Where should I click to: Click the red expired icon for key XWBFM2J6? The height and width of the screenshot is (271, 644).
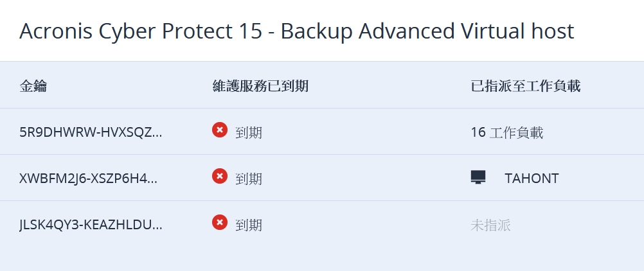click(x=220, y=176)
